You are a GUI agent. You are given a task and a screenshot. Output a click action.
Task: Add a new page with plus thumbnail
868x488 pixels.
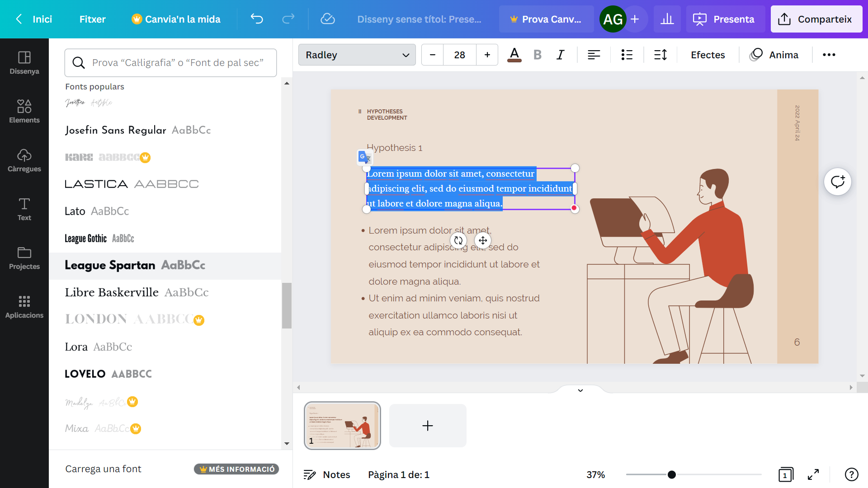pyautogui.click(x=427, y=426)
